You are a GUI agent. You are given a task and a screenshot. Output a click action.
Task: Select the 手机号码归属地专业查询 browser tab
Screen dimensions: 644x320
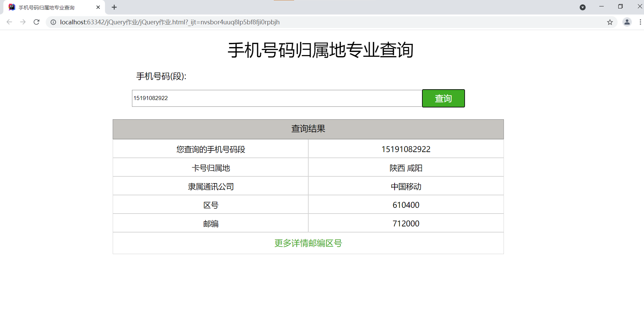tap(54, 7)
